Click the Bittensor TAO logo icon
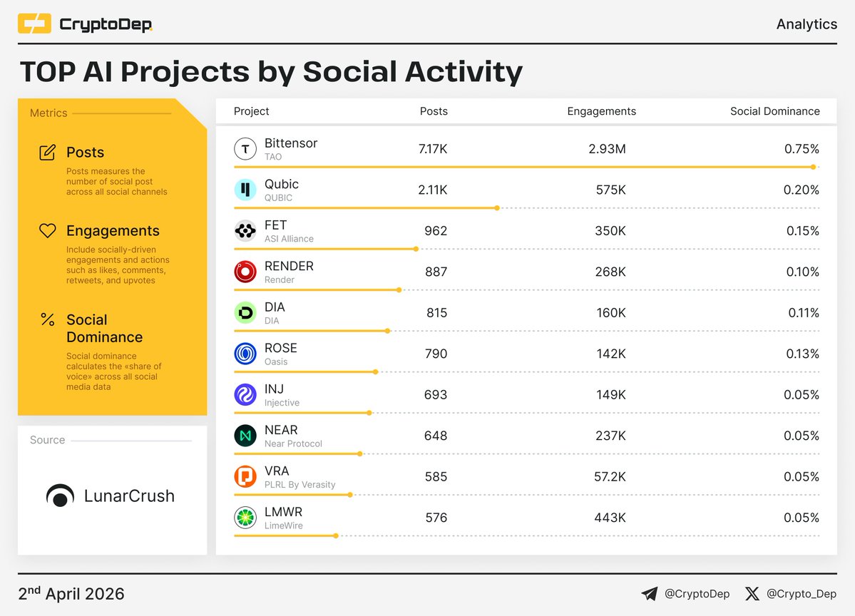The image size is (855, 616). click(x=245, y=149)
